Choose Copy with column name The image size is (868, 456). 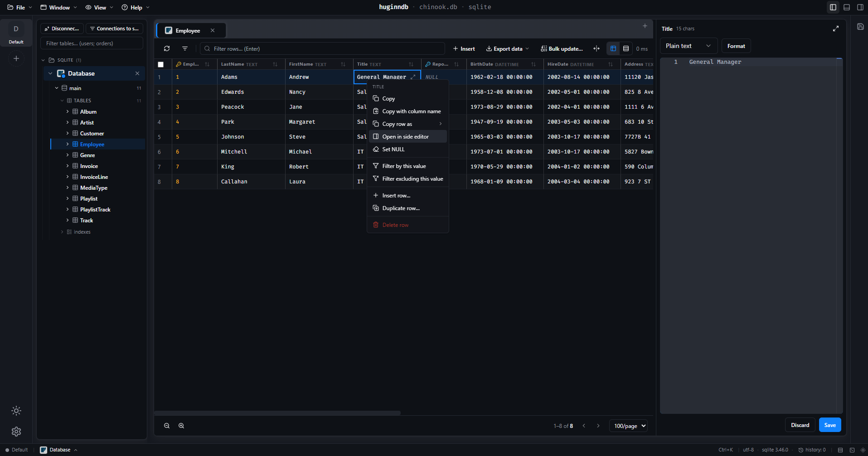407,111
